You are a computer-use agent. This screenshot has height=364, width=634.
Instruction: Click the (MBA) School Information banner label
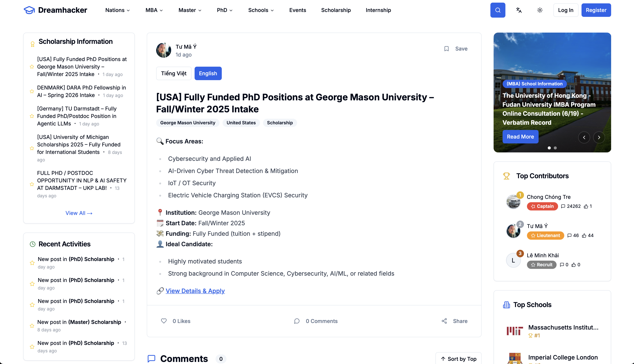pyautogui.click(x=534, y=84)
